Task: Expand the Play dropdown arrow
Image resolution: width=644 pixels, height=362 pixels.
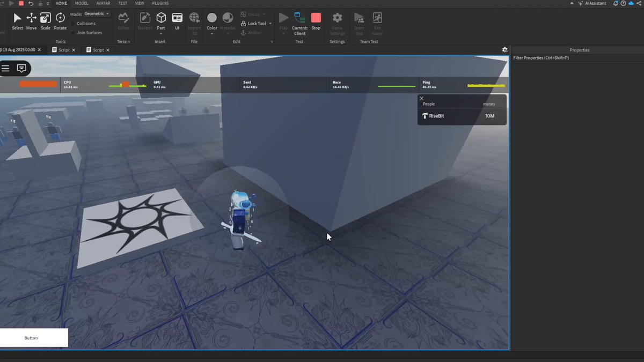Action: click(x=283, y=34)
